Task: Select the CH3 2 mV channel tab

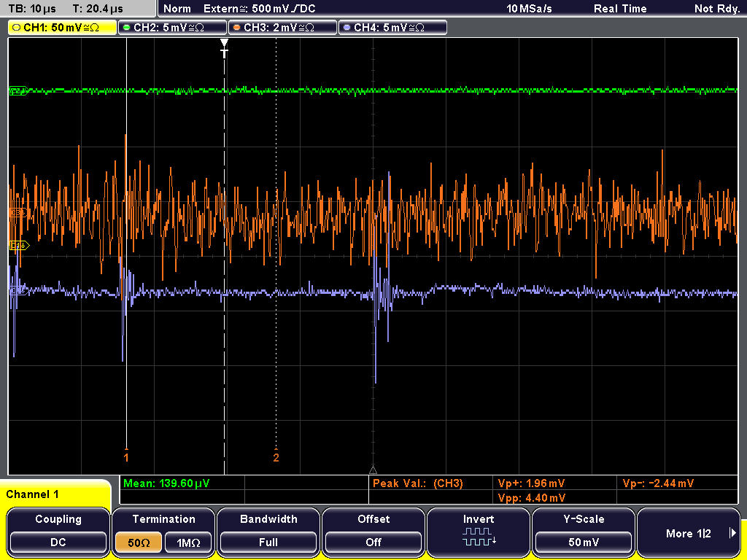Action: [282, 27]
